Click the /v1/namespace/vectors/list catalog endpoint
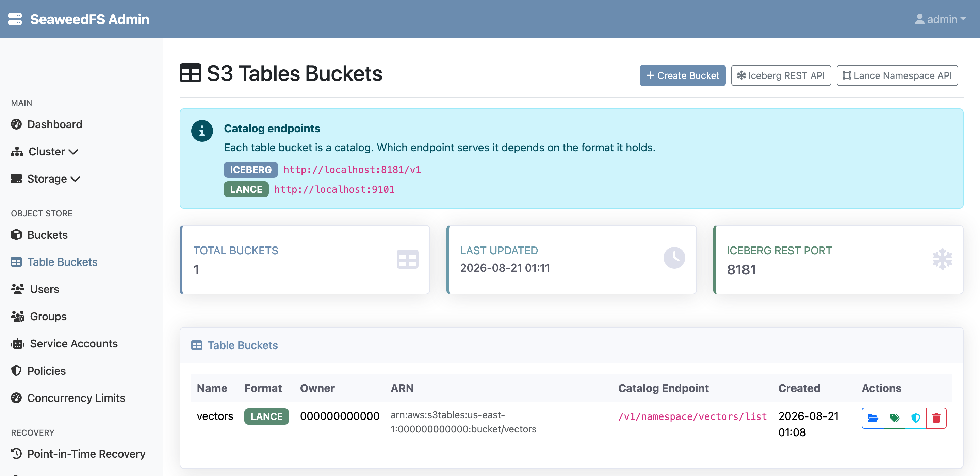980x476 pixels. pyautogui.click(x=692, y=416)
